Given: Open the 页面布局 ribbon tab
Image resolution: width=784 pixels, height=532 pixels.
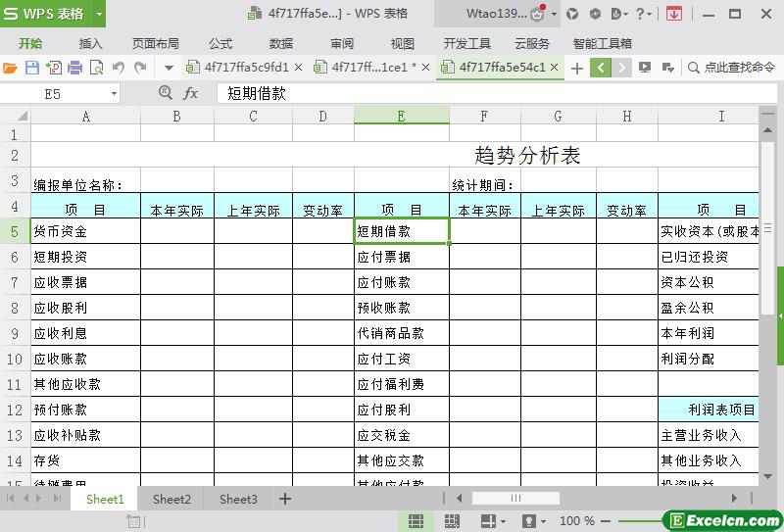Looking at the screenshot, I should pos(156,43).
